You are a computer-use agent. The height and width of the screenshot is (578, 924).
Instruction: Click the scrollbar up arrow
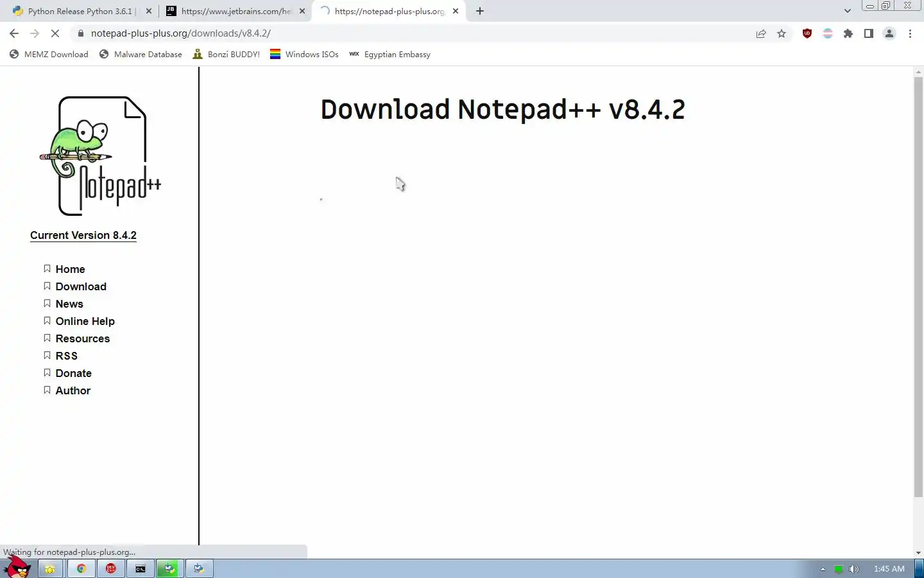[918, 71]
